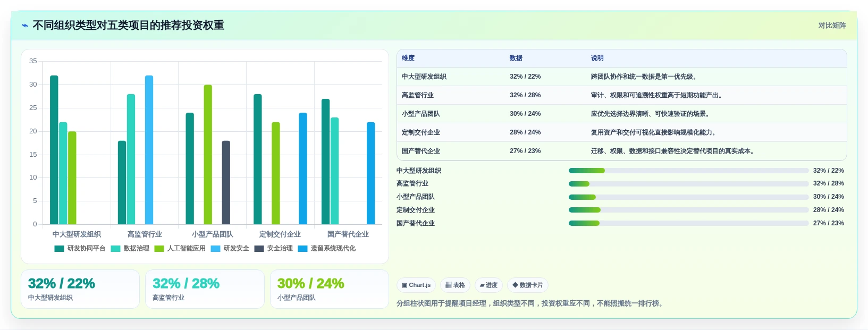The width and height of the screenshot is (868, 330).
Task: Select the Chart.js tag chip
Action: tap(416, 285)
